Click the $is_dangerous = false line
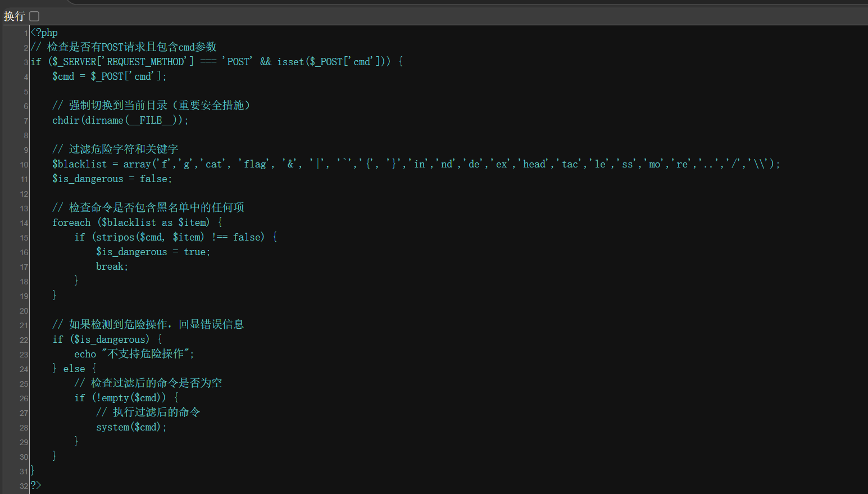868x494 pixels. pyautogui.click(x=112, y=179)
